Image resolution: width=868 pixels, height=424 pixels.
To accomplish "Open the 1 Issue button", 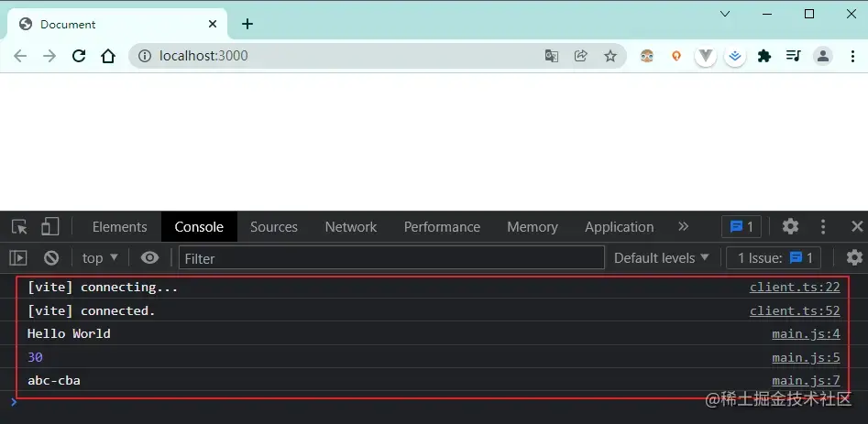I will [774, 257].
